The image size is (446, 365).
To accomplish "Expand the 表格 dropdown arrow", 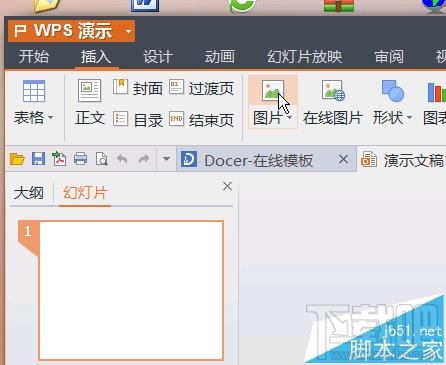I will click(x=50, y=118).
